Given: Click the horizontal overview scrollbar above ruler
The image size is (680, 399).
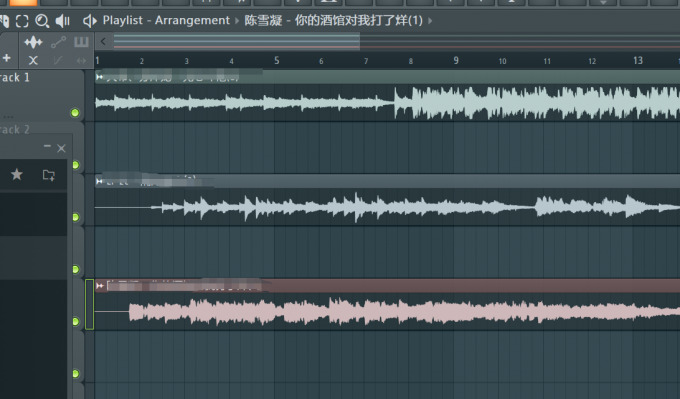Looking at the screenshot, I should tap(396, 42).
